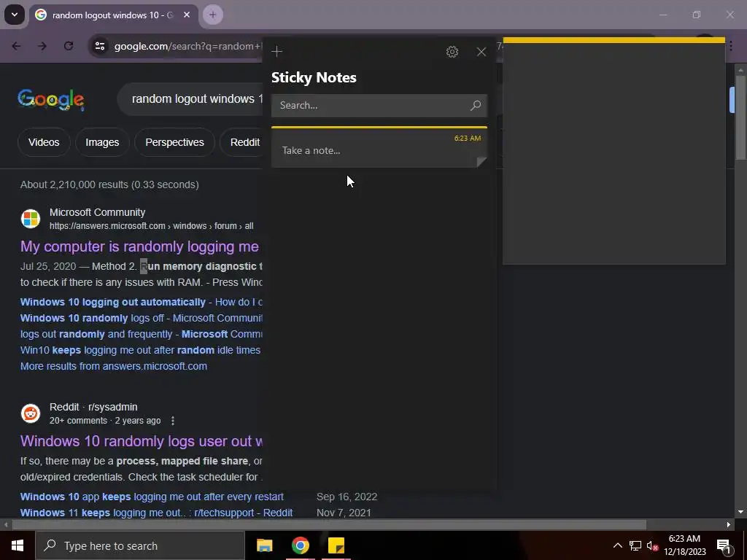Go forward in Chrome
Screen dimensions: 747x560
point(42,46)
